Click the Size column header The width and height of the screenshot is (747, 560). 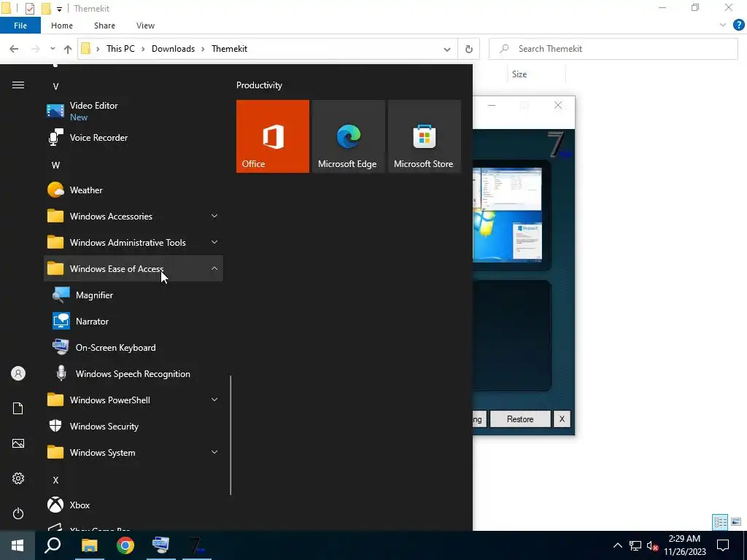click(x=519, y=74)
